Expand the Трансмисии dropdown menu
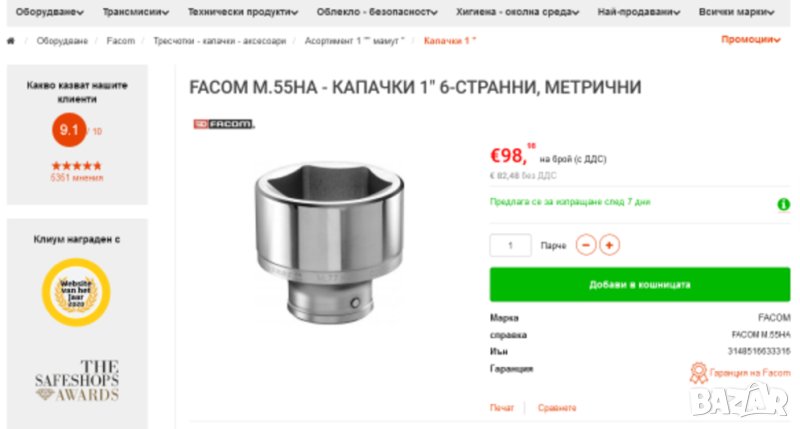Image resolution: width=800 pixels, height=429 pixels. click(136, 12)
